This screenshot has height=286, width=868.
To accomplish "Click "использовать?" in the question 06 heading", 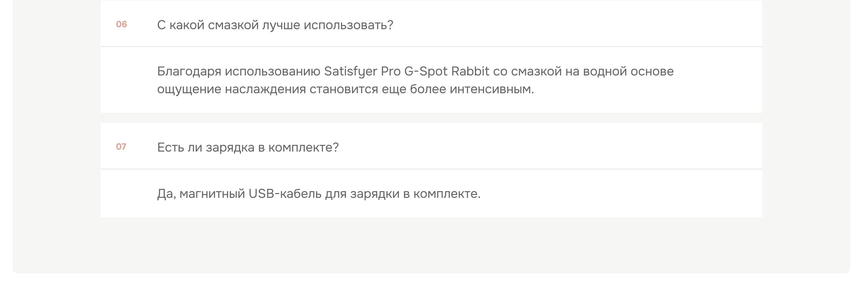I will point(348,25).
